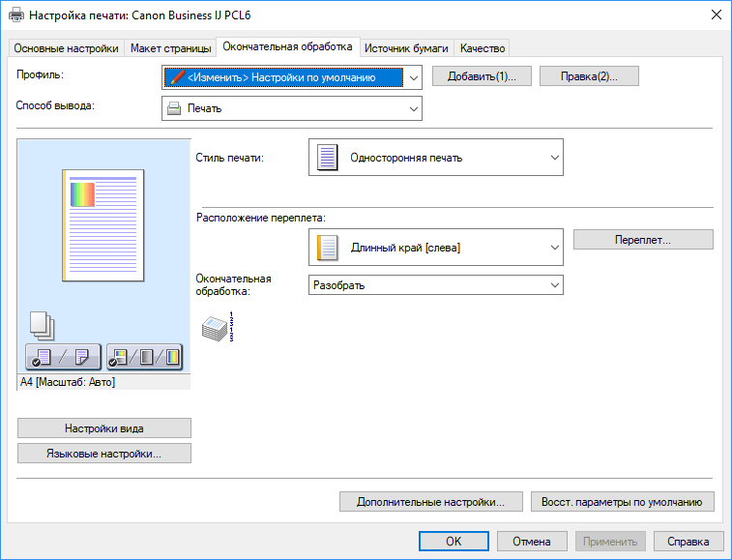Click the pencil icon in the Профиль field
Image resolution: width=732 pixels, height=560 pixels.
[x=177, y=77]
